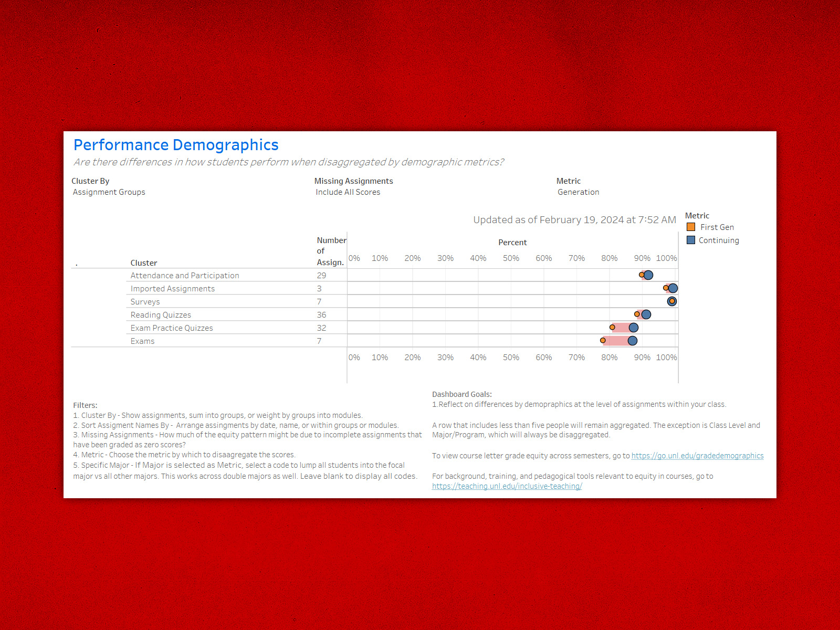Click the blue Continuing legend swatch

tap(691, 240)
